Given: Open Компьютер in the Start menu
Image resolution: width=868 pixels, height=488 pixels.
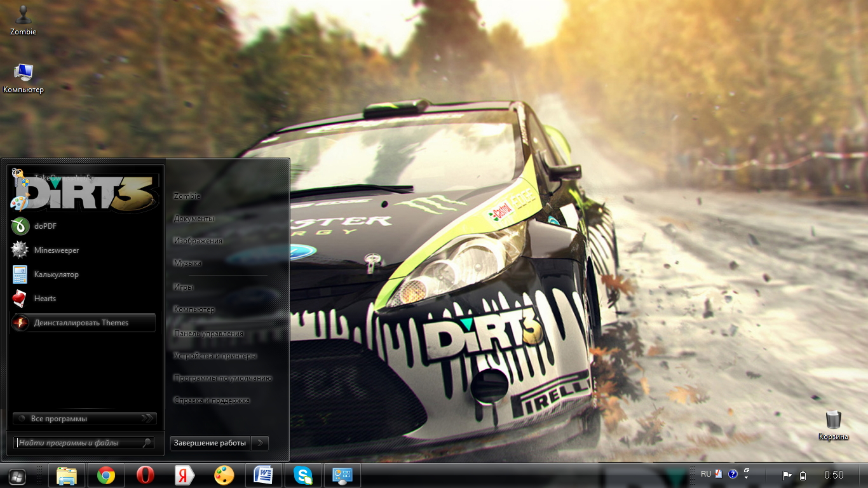Looking at the screenshot, I should click(x=194, y=309).
